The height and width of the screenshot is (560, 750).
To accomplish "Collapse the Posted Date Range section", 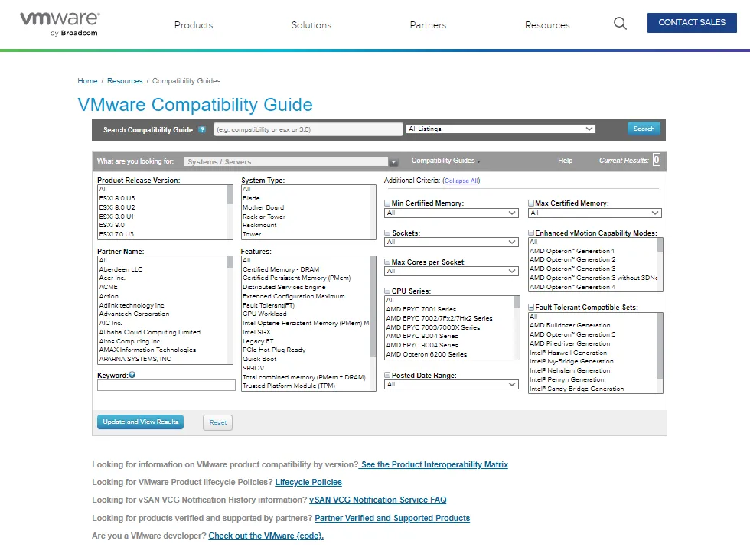I will point(387,376).
